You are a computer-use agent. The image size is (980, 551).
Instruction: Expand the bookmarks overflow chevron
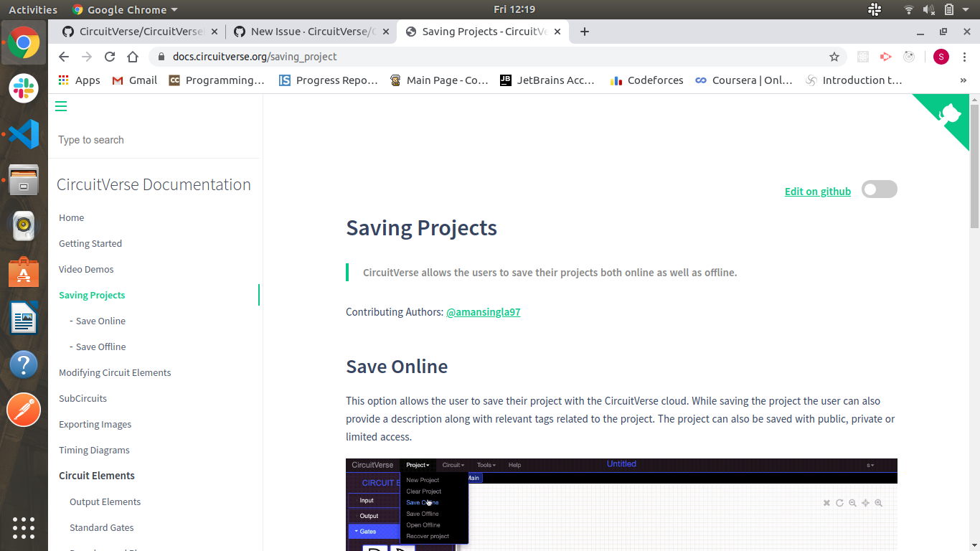pos(965,80)
